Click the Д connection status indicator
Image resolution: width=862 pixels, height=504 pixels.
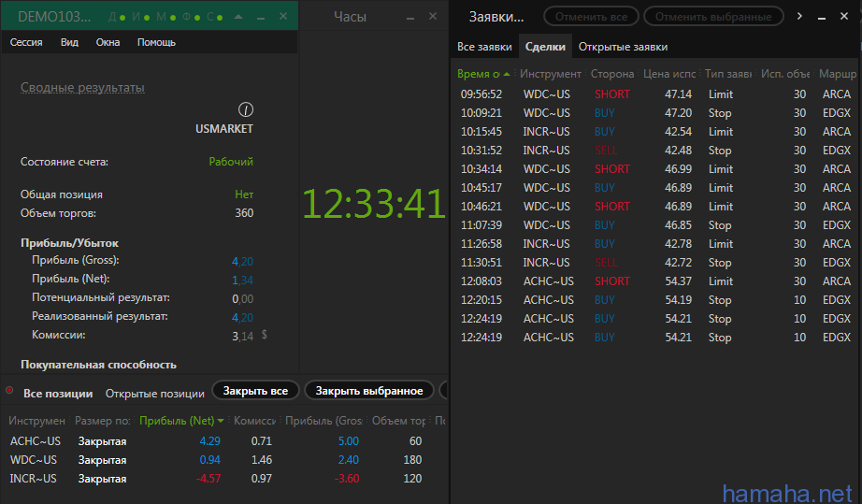coord(117,17)
